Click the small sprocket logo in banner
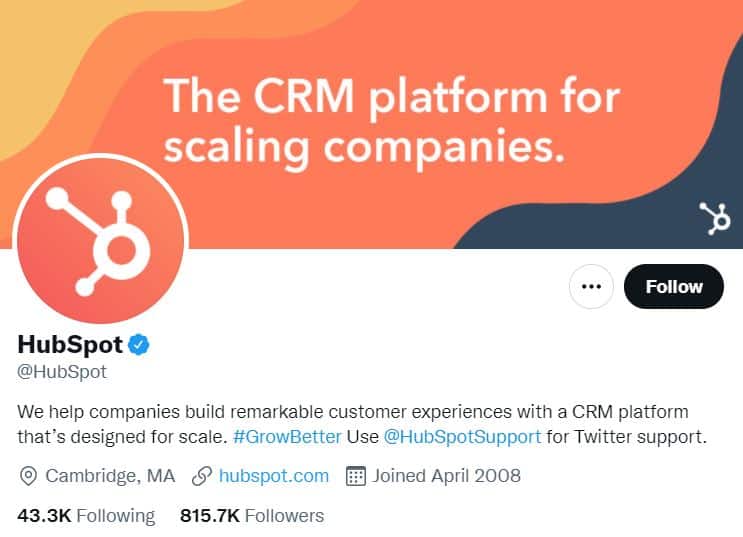 pyautogui.click(x=715, y=218)
